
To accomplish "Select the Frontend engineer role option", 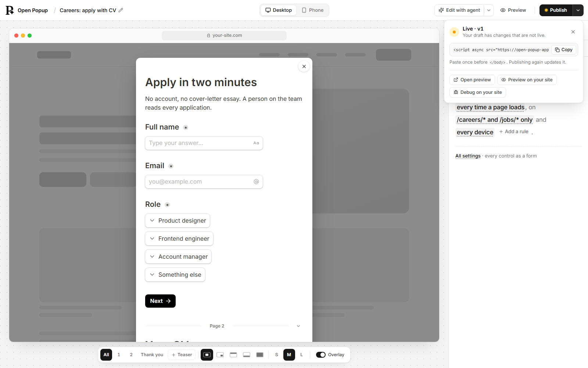I will point(179,239).
